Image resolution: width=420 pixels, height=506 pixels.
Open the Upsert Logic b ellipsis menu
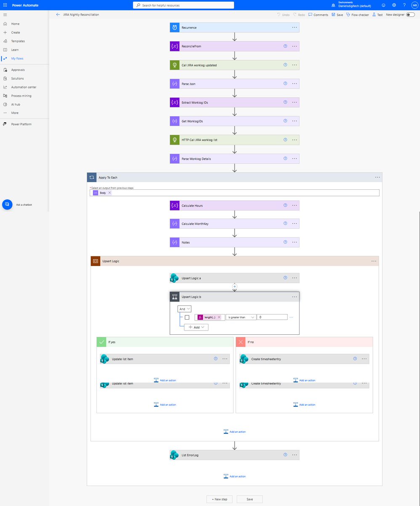(x=294, y=297)
